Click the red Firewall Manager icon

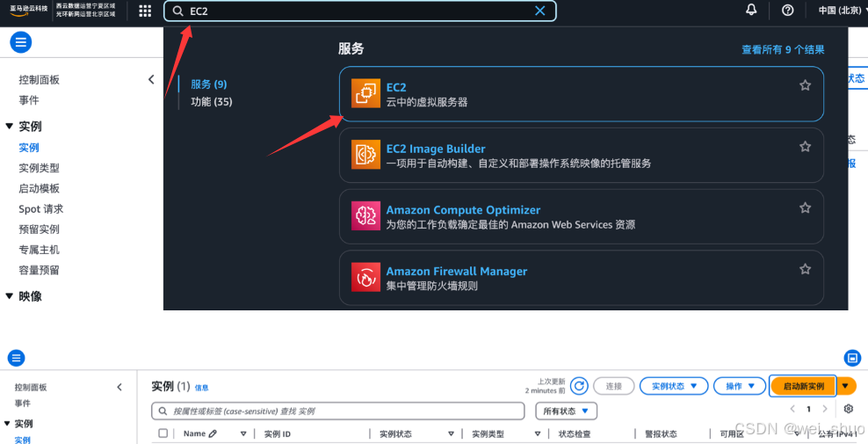(x=365, y=277)
